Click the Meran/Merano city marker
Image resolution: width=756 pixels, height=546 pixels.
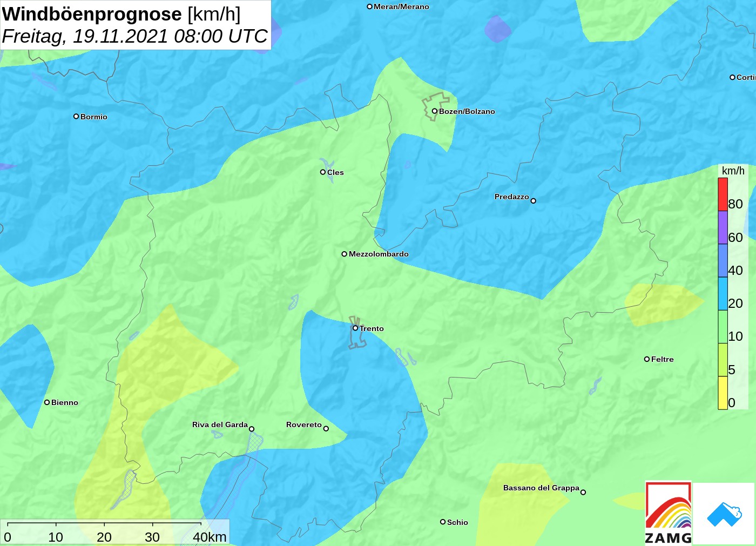point(370,6)
